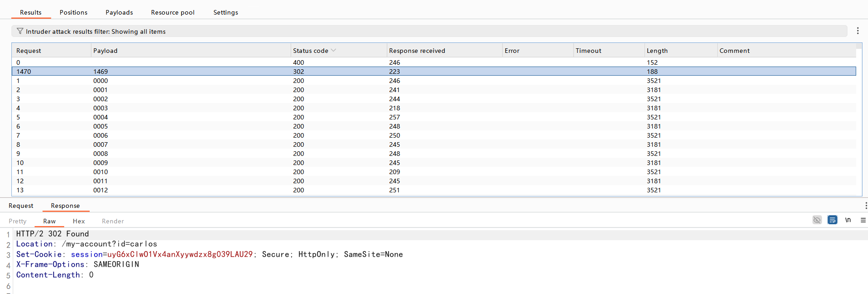Sort results by Length column
The height and width of the screenshot is (294, 868).
(x=657, y=51)
